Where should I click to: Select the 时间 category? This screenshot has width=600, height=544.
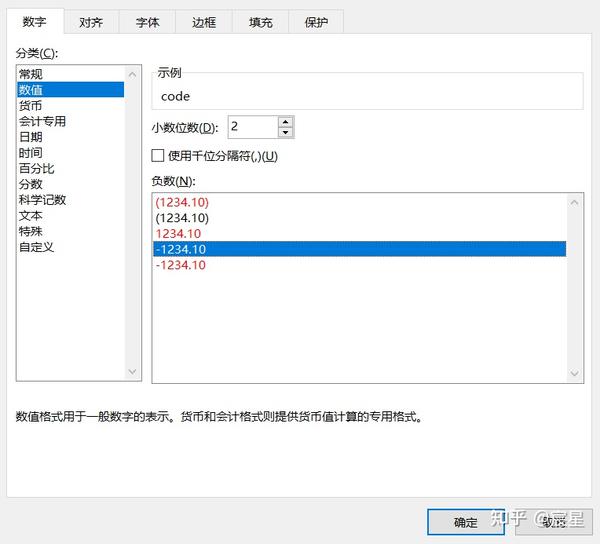point(70,152)
